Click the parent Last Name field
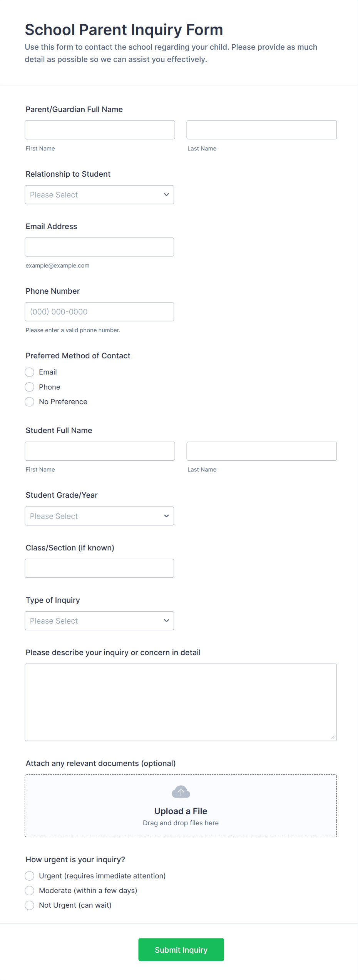This screenshot has width=358, height=980. tap(261, 130)
